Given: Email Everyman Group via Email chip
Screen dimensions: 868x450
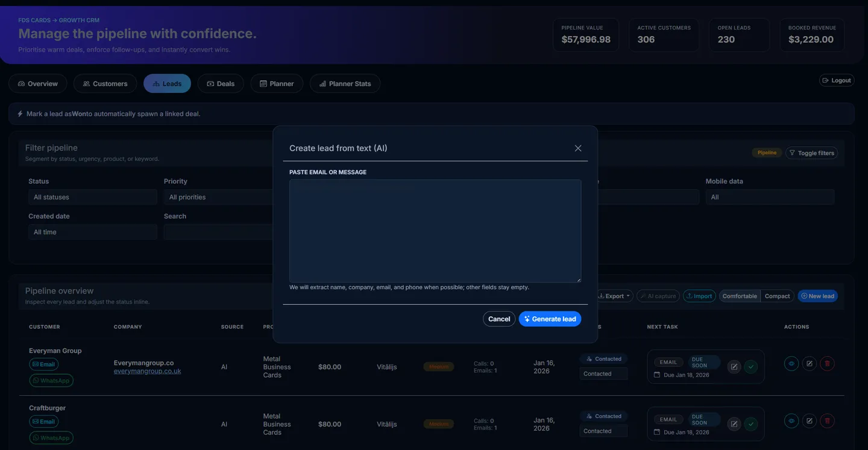Looking at the screenshot, I should click(x=43, y=364).
